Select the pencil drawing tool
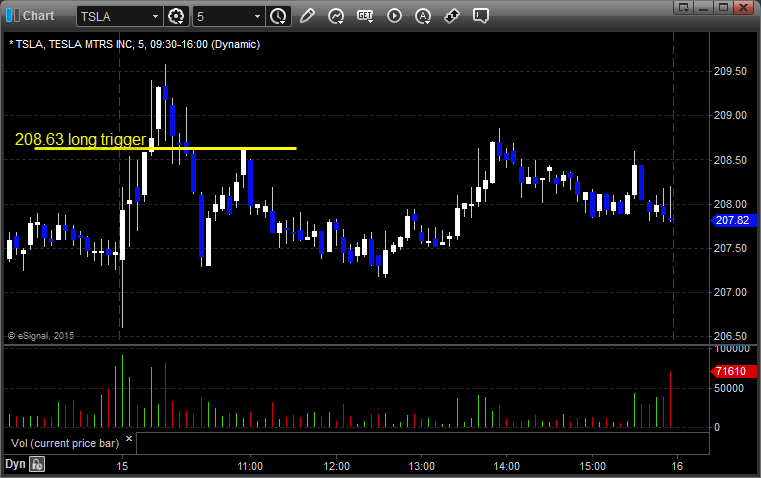The height and width of the screenshot is (478, 761). pos(307,16)
